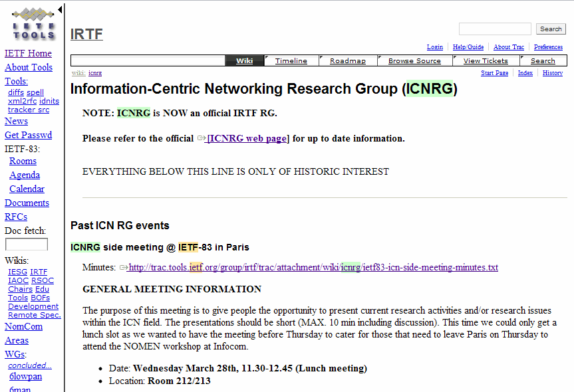Open the WGs link

pos(15,354)
